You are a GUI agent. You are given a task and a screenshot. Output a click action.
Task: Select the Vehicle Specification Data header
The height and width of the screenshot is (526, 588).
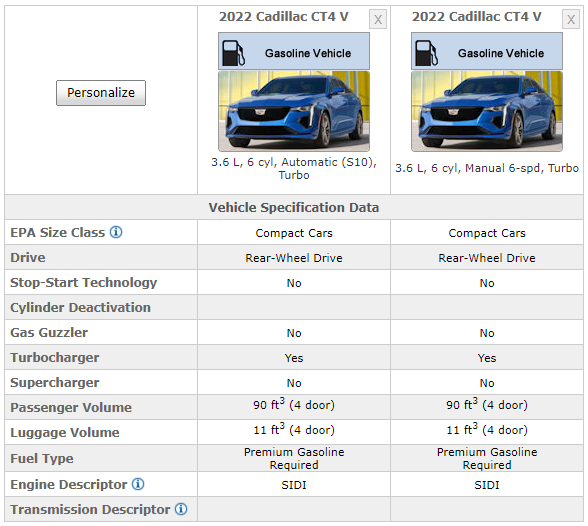coord(294,207)
